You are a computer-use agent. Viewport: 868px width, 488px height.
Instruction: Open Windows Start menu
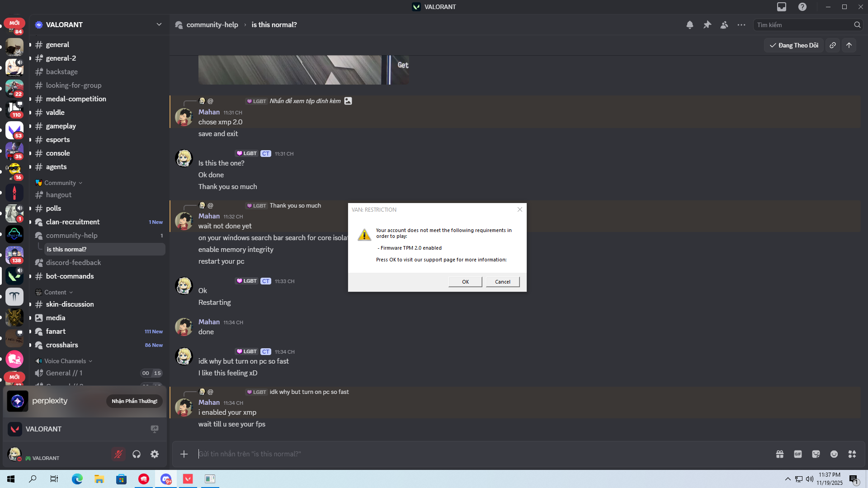[x=11, y=479]
